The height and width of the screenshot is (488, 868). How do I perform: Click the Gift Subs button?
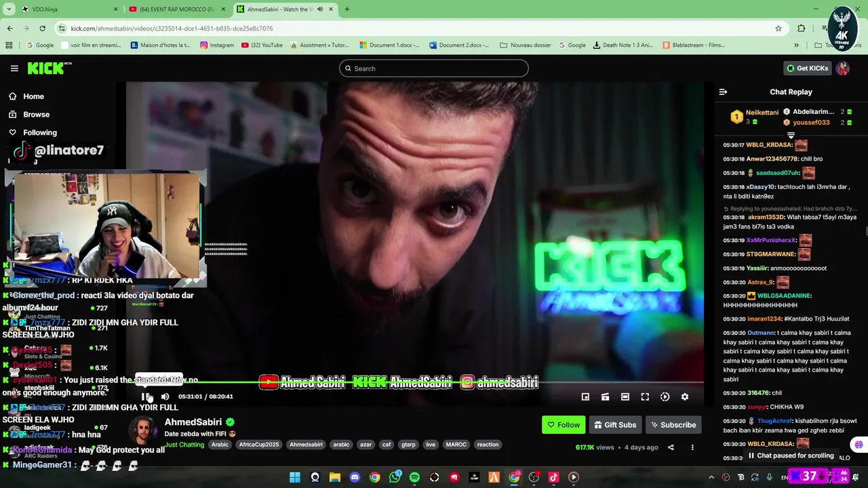click(615, 425)
